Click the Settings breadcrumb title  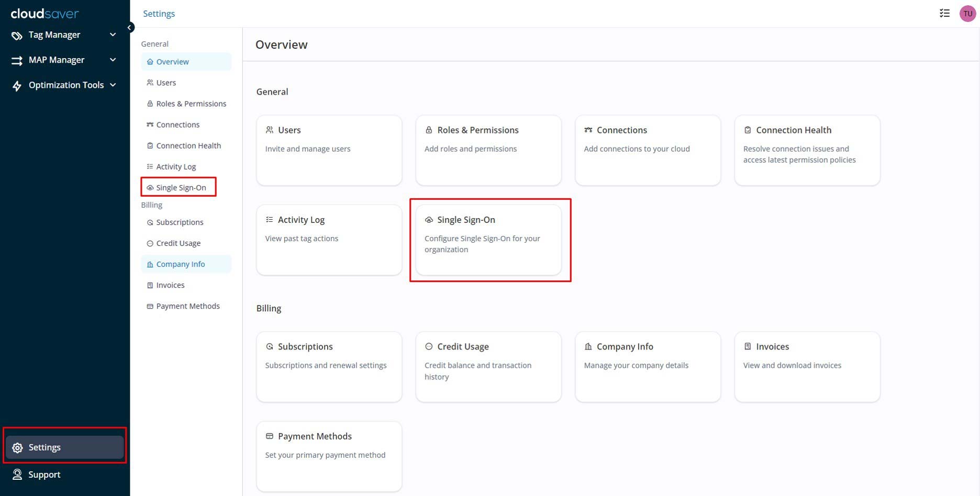pyautogui.click(x=159, y=14)
